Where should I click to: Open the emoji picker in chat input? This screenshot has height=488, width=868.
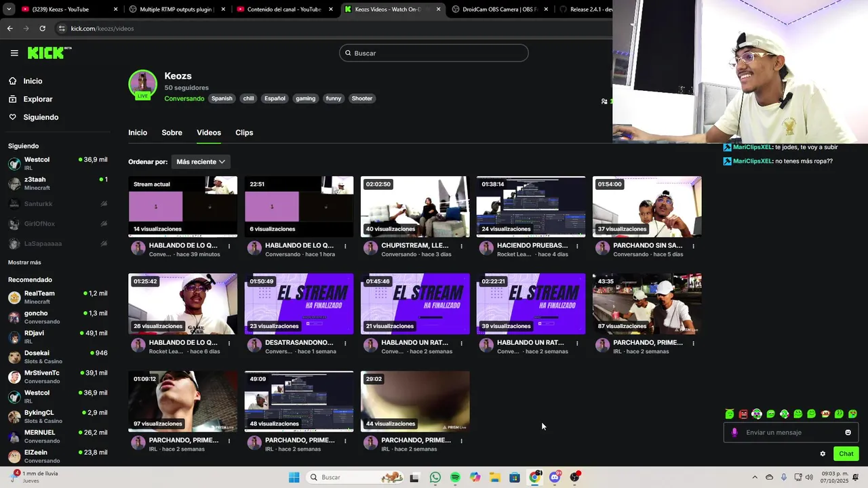(x=848, y=432)
